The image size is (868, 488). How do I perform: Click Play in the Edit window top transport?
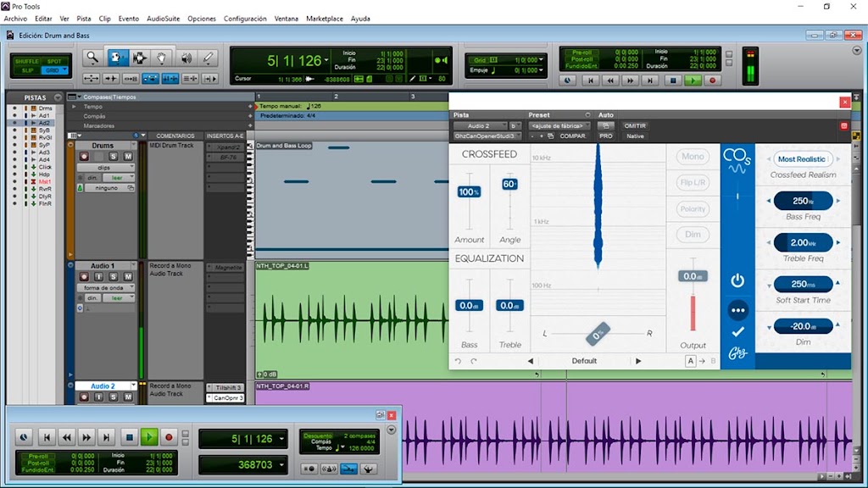click(693, 80)
